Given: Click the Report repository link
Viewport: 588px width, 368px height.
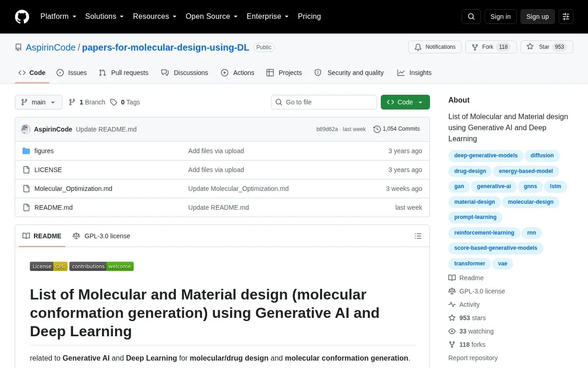Looking at the screenshot, I should 473,358.
